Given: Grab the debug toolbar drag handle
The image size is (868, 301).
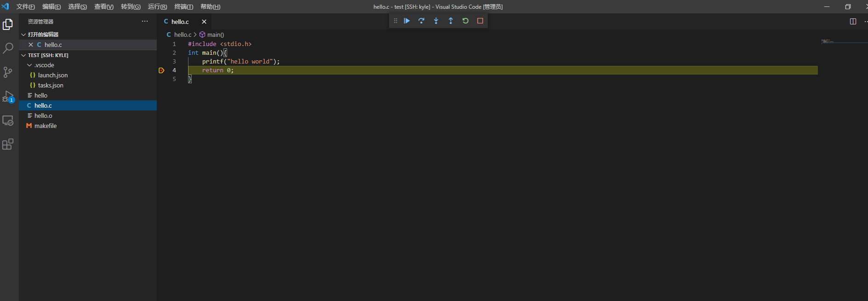Looking at the screenshot, I should (395, 21).
